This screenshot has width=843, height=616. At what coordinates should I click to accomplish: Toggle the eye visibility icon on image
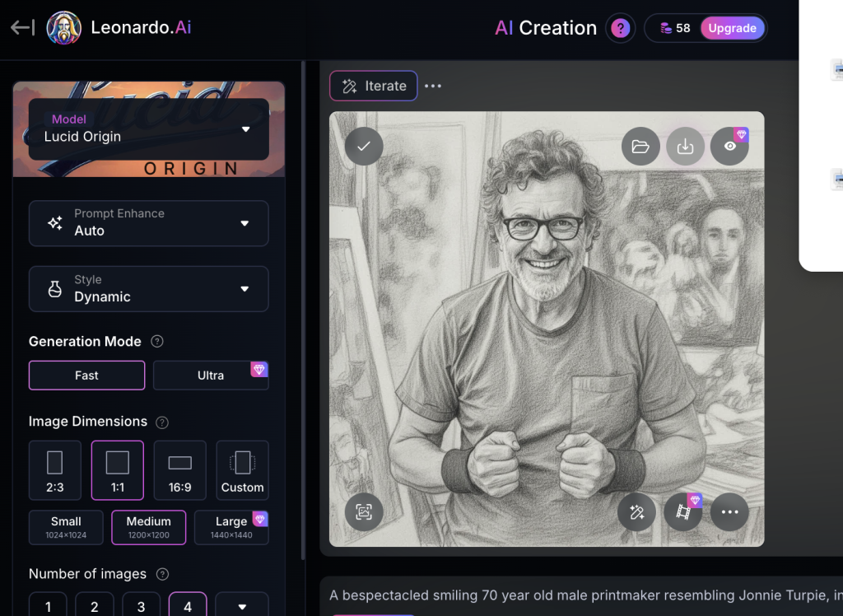point(729,147)
